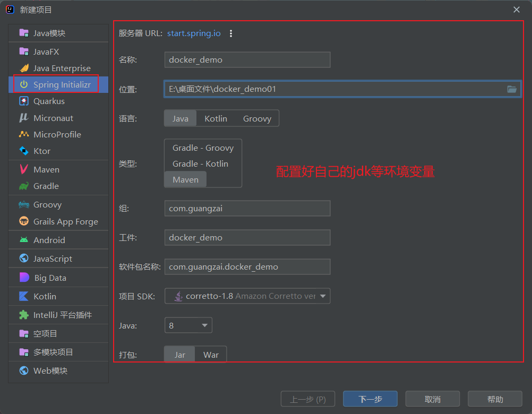Click the 名称 input field
Screen dimensions: 532x414
click(x=247, y=59)
